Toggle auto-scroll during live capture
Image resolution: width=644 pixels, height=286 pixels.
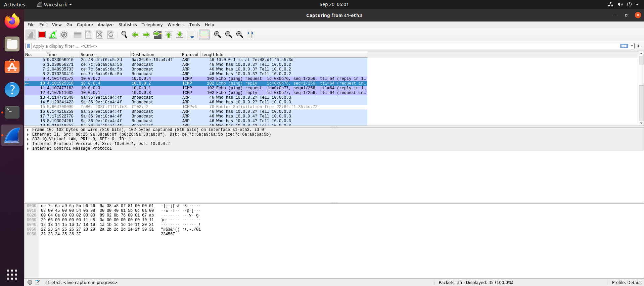pos(191,35)
